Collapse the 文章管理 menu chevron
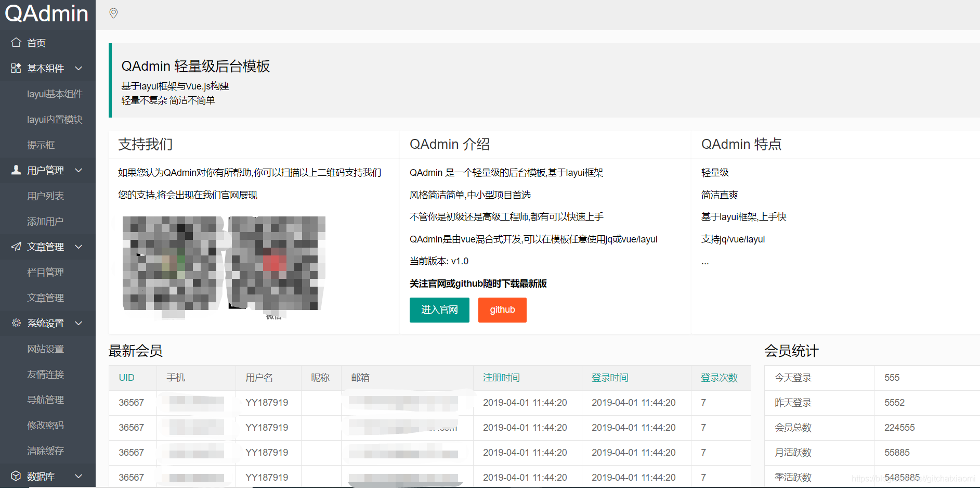The height and width of the screenshot is (488, 980). coord(79,247)
